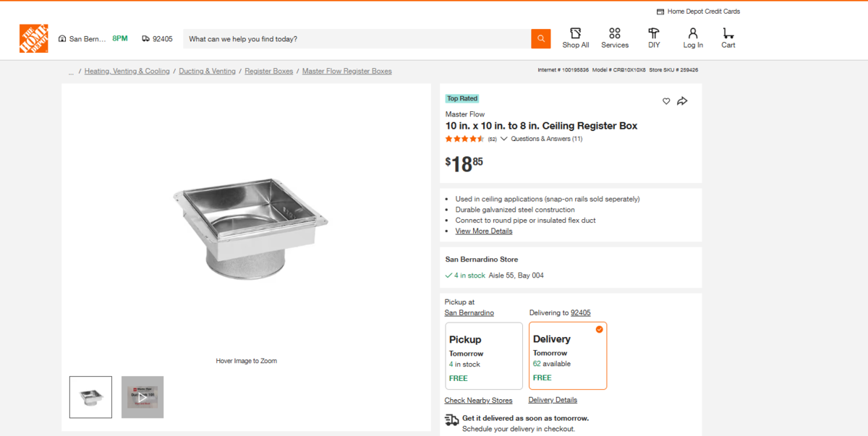Viewport: 868px width, 436px height.
Task: Click the Check Nearby Stores link
Action: (x=478, y=401)
